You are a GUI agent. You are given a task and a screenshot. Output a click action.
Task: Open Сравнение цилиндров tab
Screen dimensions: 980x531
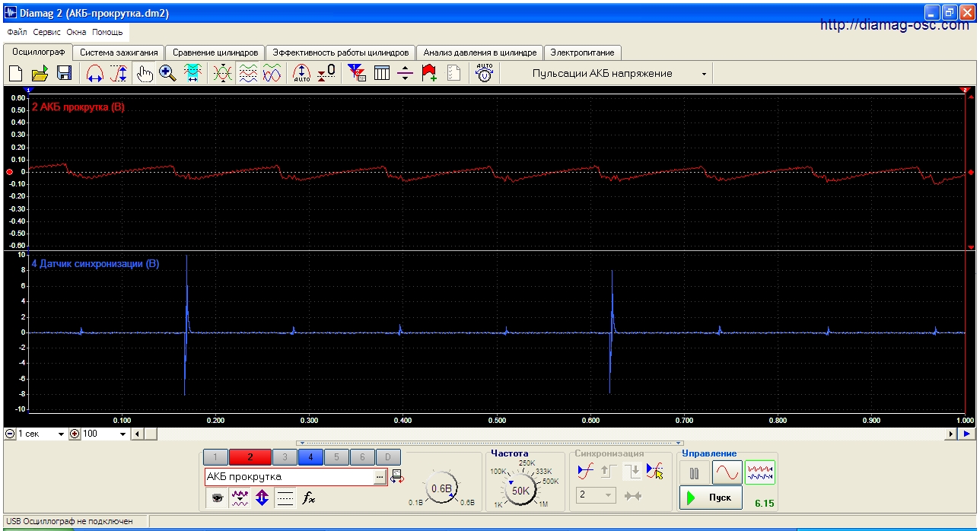click(215, 52)
